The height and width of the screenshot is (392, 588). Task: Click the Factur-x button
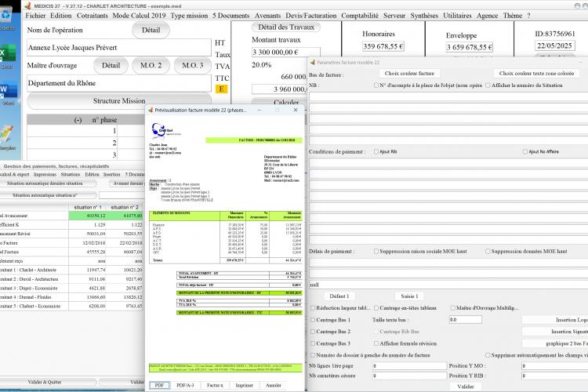[215, 385]
